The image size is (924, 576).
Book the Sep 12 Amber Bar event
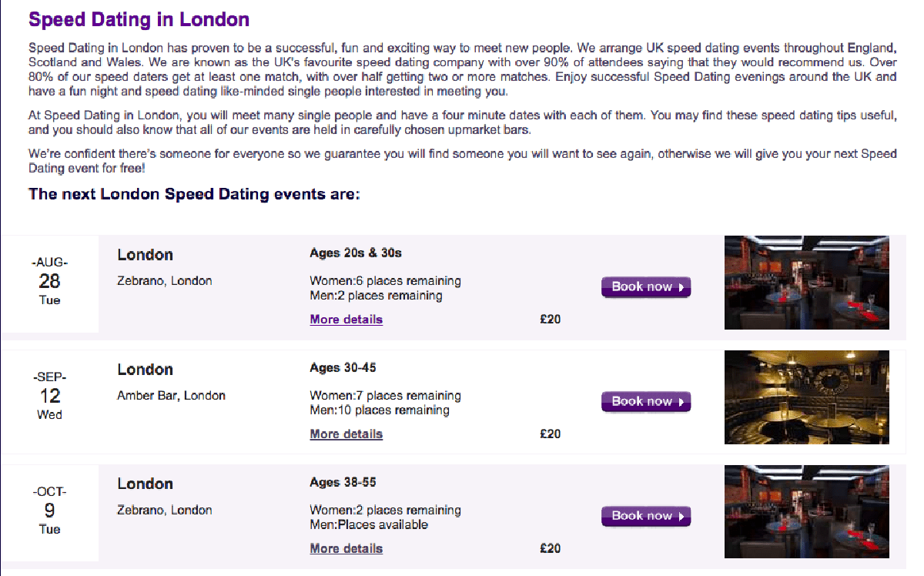coord(646,401)
